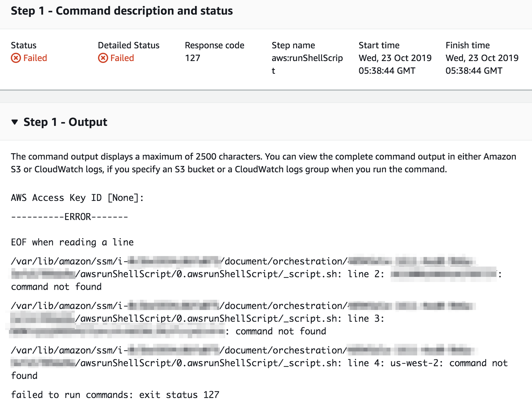Click the Failed icon under Status

coord(16,58)
